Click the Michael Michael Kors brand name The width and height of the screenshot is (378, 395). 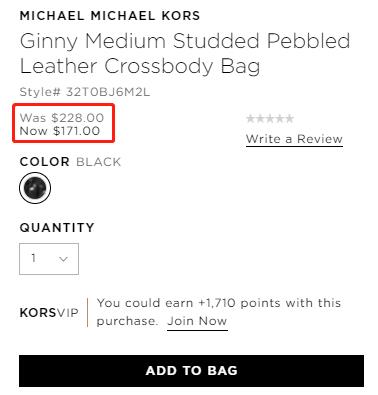110,16
